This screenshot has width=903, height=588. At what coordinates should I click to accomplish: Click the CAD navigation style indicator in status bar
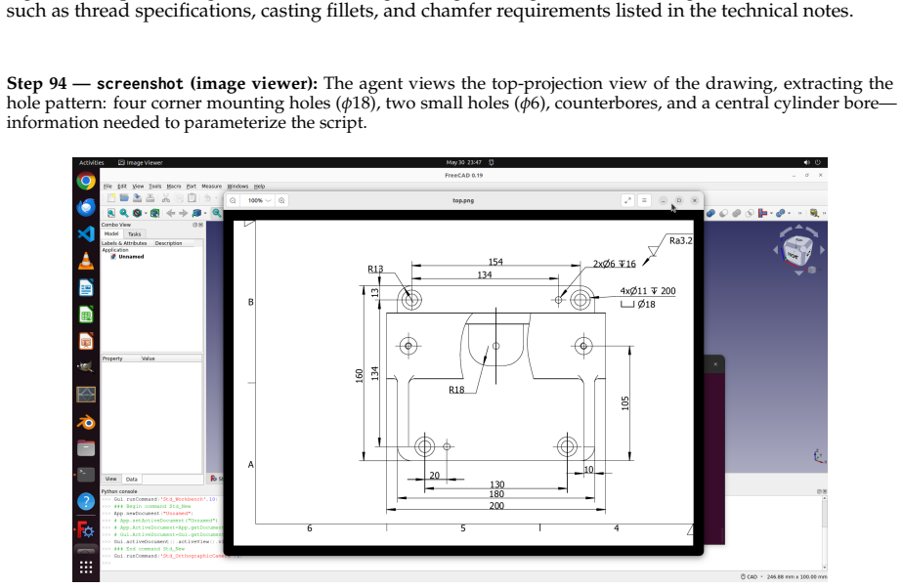(750, 576)
